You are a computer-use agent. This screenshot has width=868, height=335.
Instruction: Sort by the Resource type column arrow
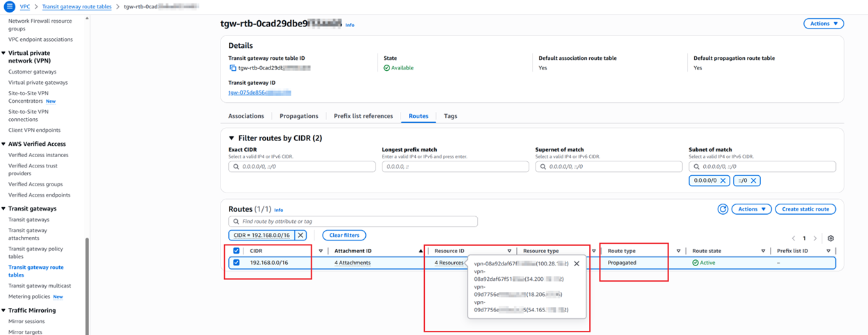(x=593, y=251)
